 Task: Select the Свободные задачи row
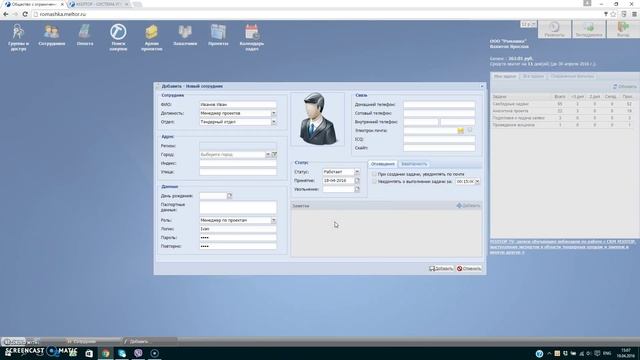(x=563, y=104)
